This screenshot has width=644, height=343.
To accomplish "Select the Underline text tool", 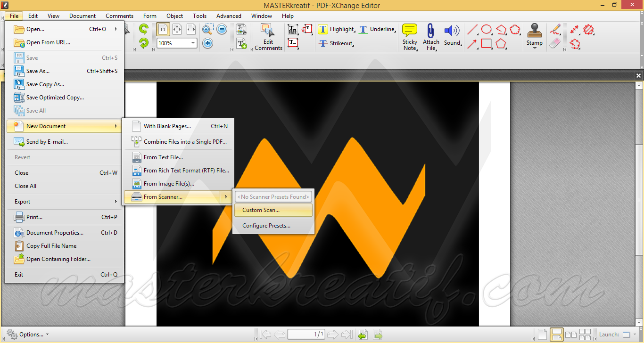I will 377,29.
